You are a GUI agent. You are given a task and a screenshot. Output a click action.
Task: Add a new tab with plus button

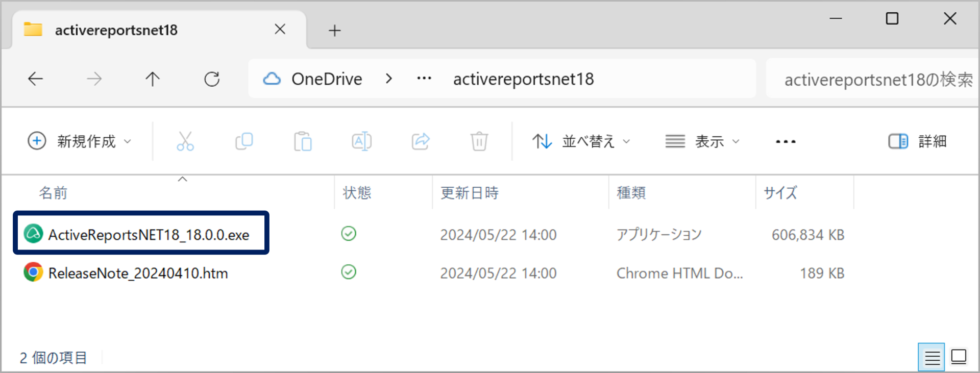334,31
